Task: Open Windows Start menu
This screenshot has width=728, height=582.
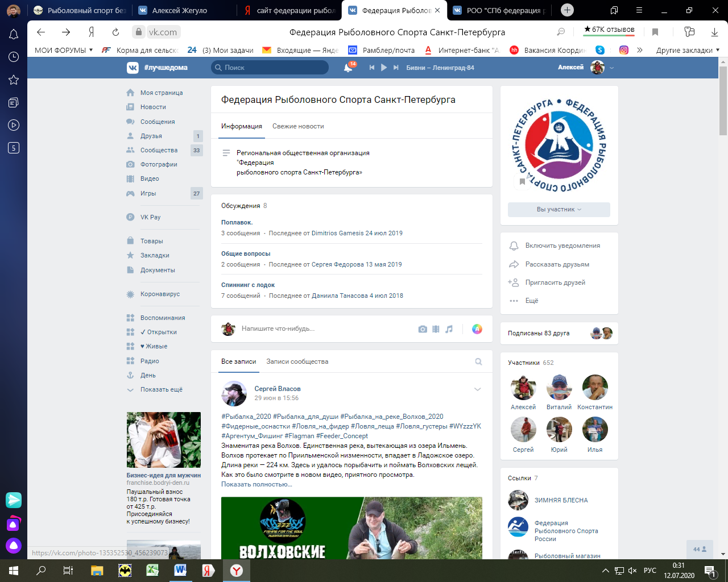Action: [14, 570]
